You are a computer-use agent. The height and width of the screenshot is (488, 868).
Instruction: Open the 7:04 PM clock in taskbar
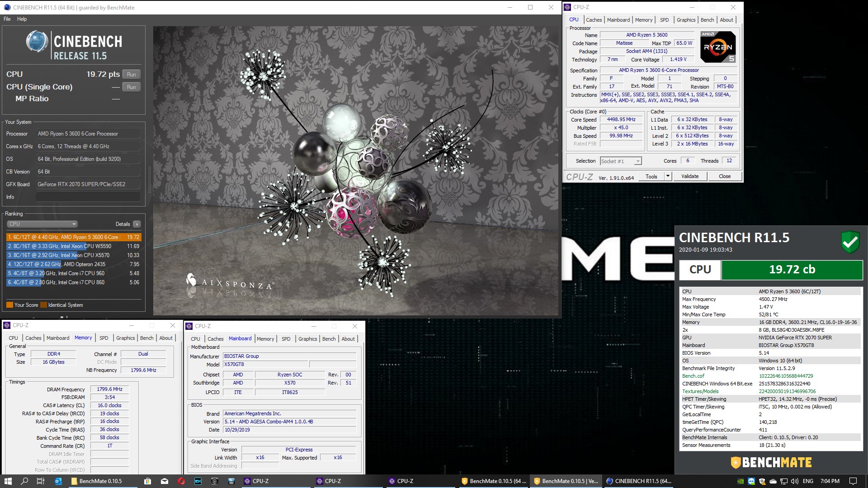(x=830, y=481)
